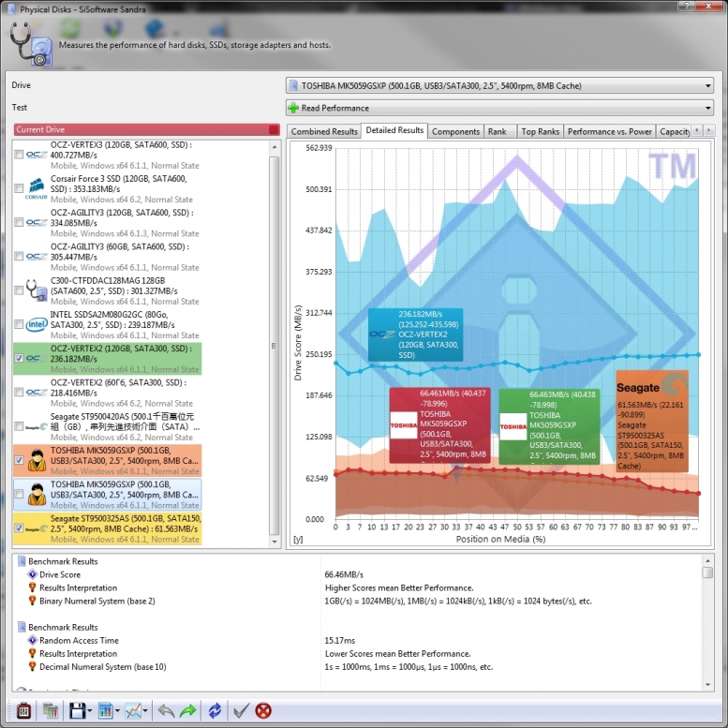Click the Drive Score diamond icon

[x=33, y=574]
